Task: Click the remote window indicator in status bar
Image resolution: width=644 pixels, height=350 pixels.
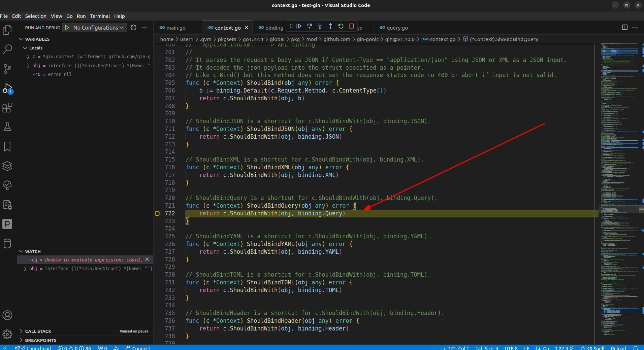Action: [x=5, y=348]
